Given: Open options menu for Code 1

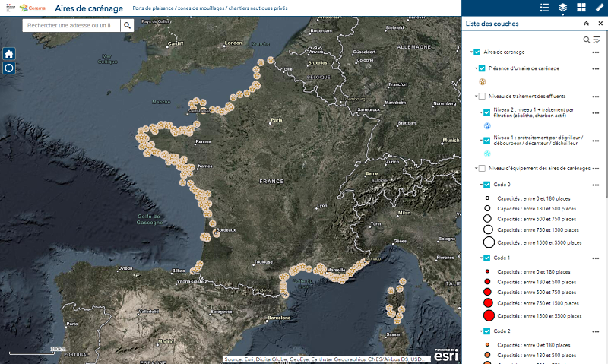Looking at the screenshot, I should click(x=596, y=258).
